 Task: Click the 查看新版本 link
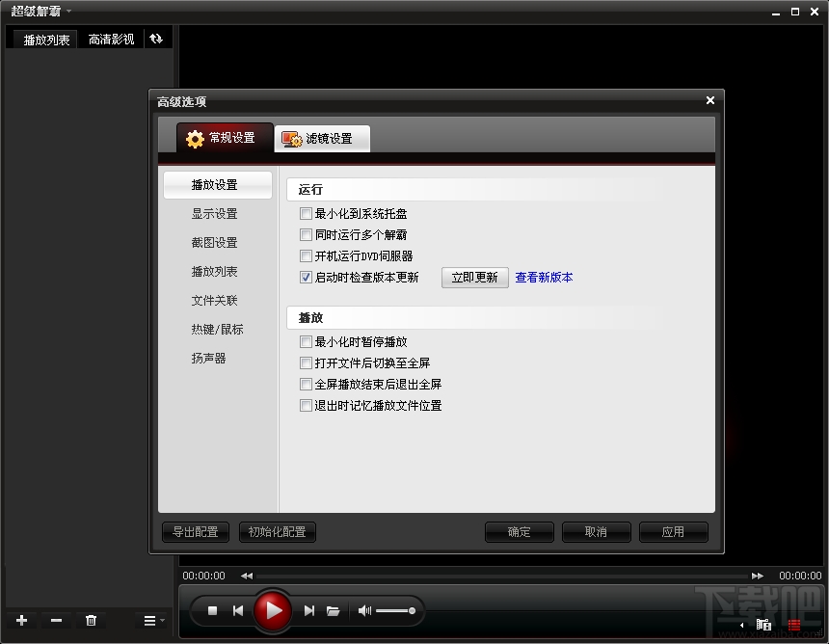click(543, 277)
